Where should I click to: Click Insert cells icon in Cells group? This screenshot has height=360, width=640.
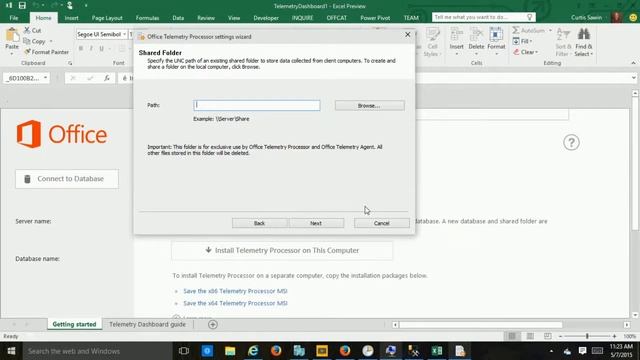(456, 34)
